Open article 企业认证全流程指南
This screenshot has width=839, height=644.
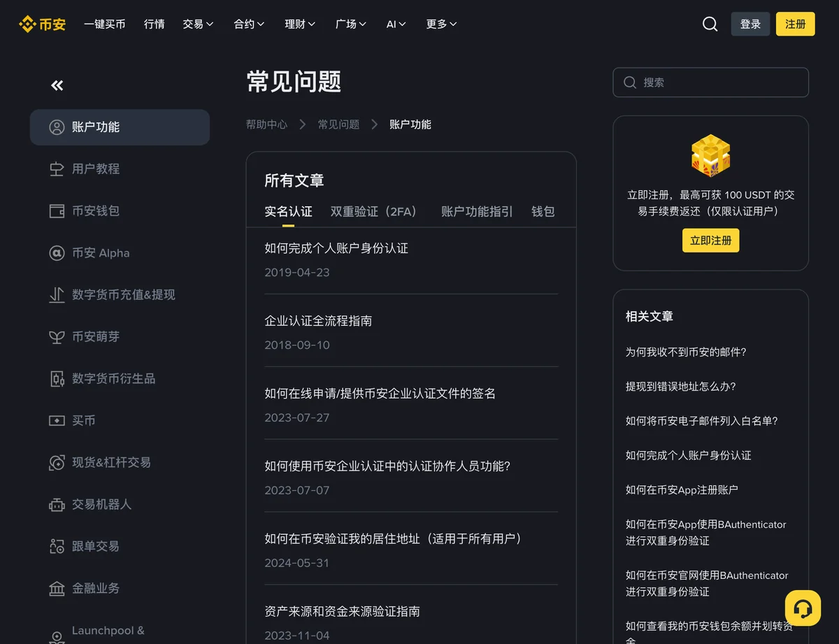click(x=318, y=321)
